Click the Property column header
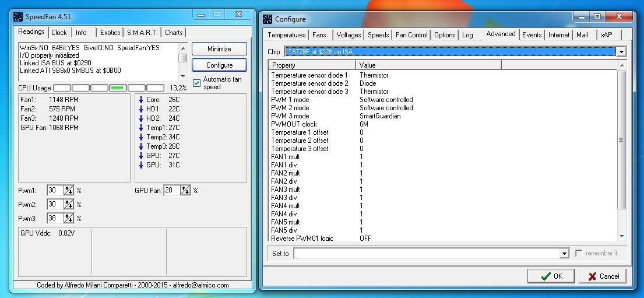This screenshot has height=298, width=644. pyautogui.click(x=312, y=65)
